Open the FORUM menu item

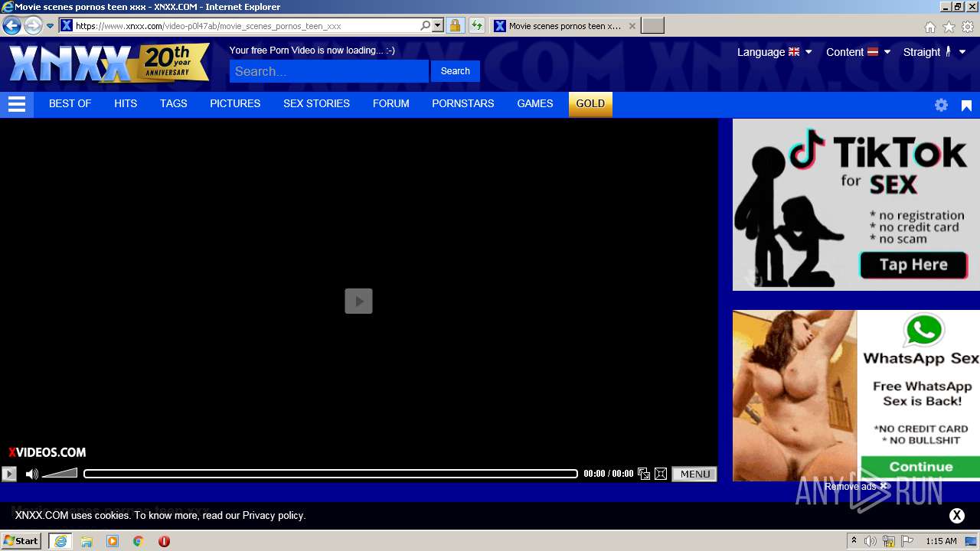(x=391, y=104)
